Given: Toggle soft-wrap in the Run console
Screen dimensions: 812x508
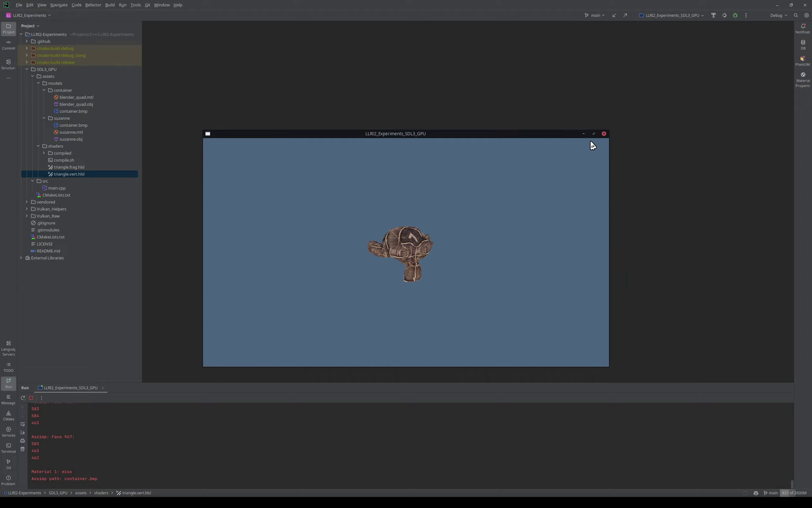Looking at the screenshot, I should point(23,424).
